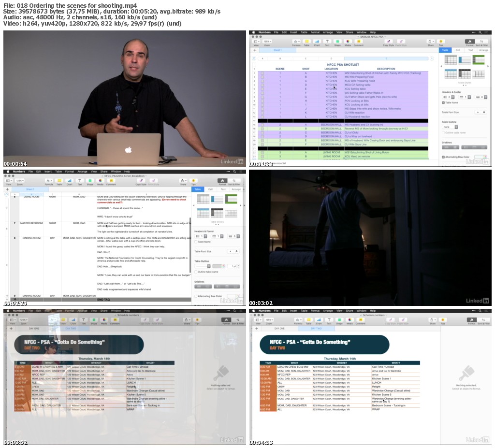Image resolution: width=495 pixels, height=448 pixels.
Task: Open Arrange menu above Script_Breakdown window
Action: pyautogui.click(x=82, y=172)
